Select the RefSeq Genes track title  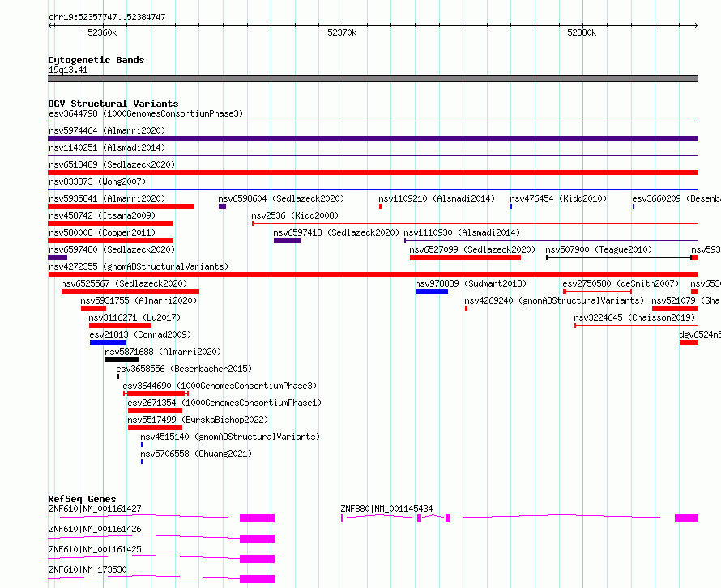click(x=82, y=499)
